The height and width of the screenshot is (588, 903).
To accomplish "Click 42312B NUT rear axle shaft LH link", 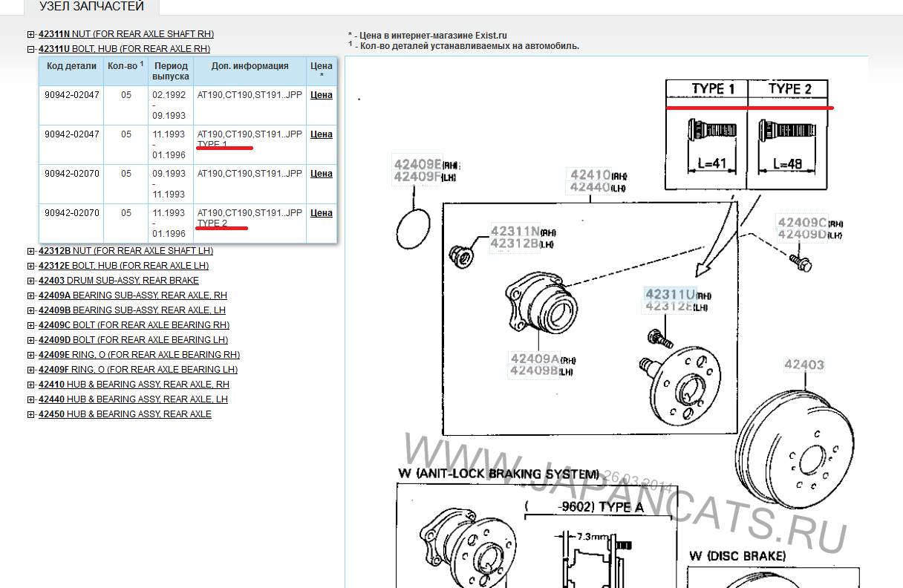I will 125,251.
